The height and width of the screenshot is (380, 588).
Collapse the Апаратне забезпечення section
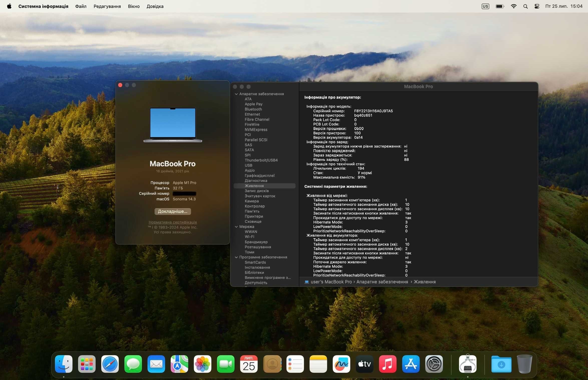[236, 94]
